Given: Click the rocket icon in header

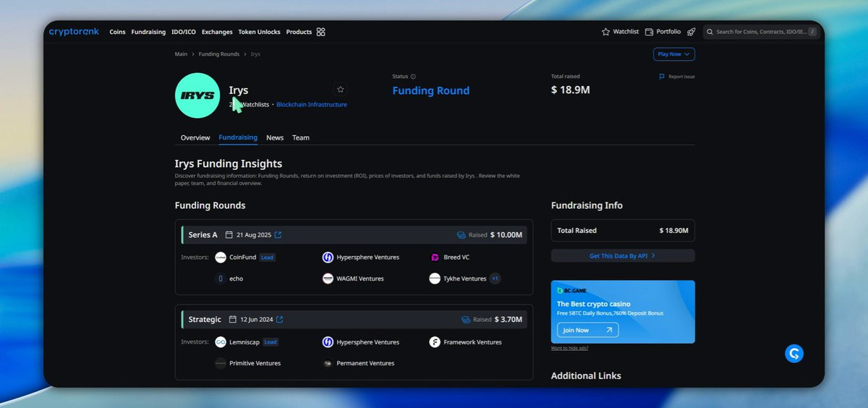Looking at the screenshot, I should pos(691,32).
